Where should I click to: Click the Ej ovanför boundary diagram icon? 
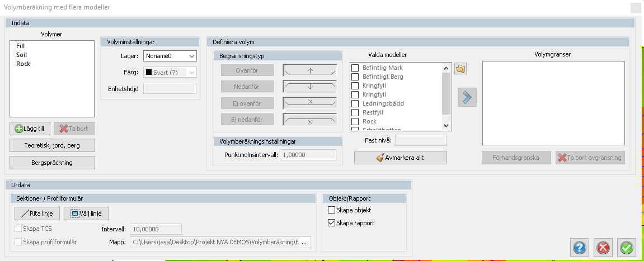click(309, 103)
